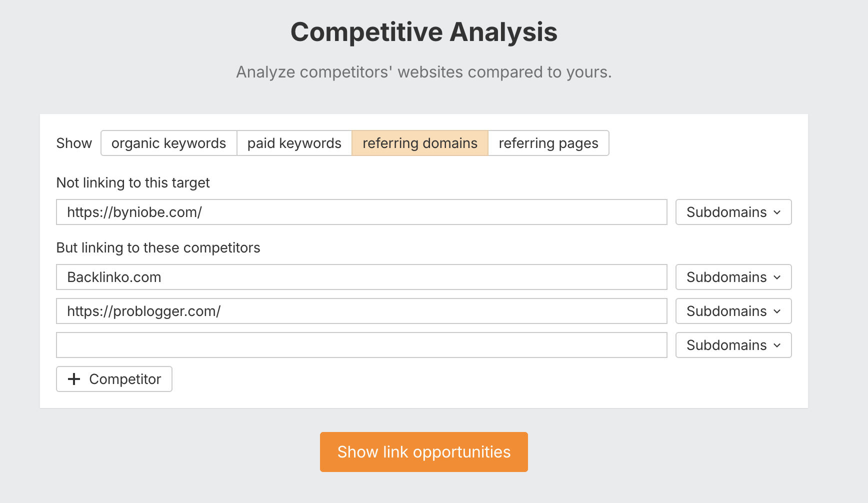Click the plus icon on Competitor button
Screen dimensions: 868x503
[x=74, y=379]
